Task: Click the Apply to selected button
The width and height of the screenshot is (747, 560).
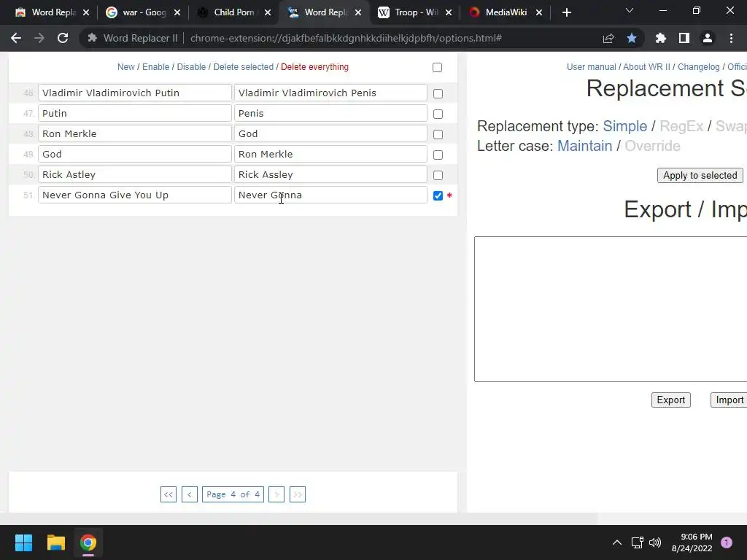Action: [700, 175]
